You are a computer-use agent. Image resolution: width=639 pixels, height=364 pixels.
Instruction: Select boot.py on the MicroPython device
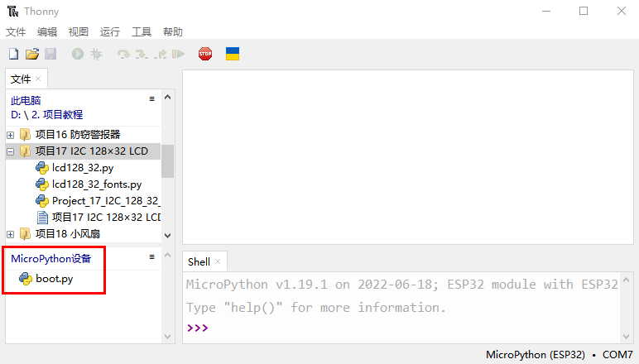pos(54,279)
